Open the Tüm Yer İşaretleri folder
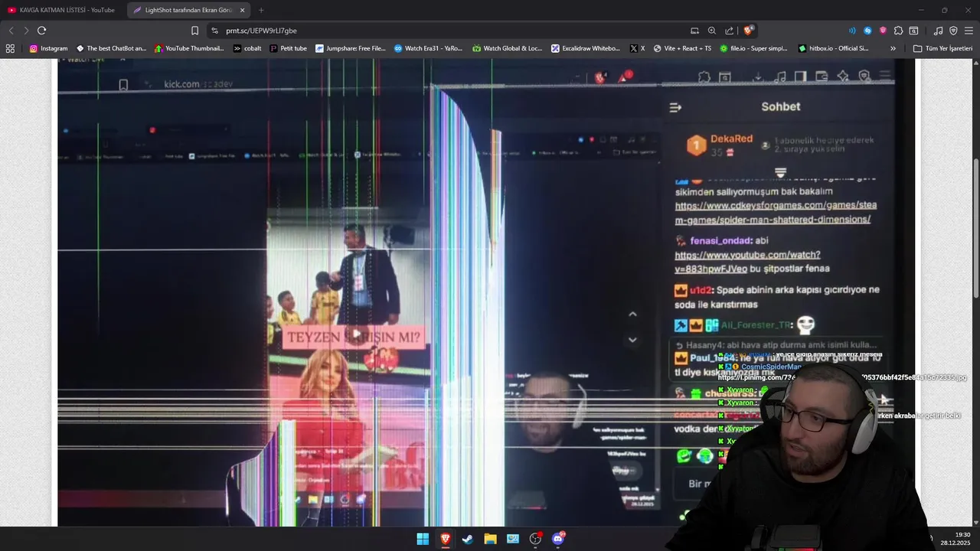 pos(942,48)
